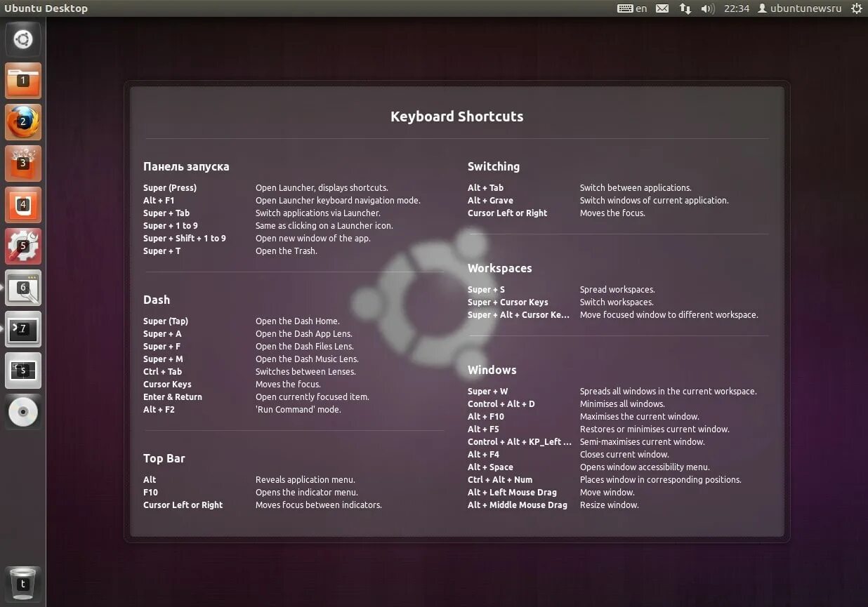Click the 'Workspaces' section heading
The width and height of the screenshot is (868, 607).
(500, 268)
